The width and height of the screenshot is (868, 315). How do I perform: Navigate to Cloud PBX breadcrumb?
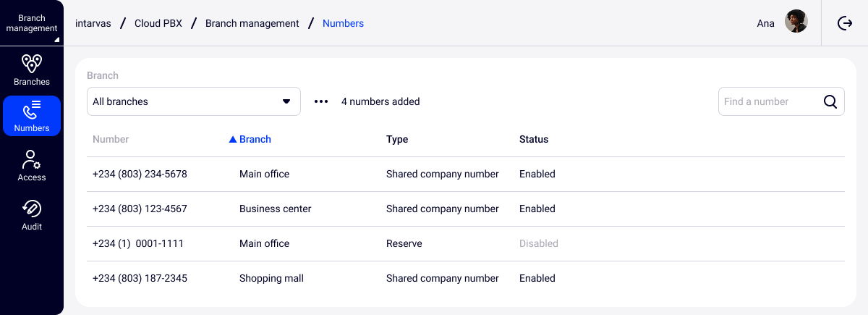point(158,23)
